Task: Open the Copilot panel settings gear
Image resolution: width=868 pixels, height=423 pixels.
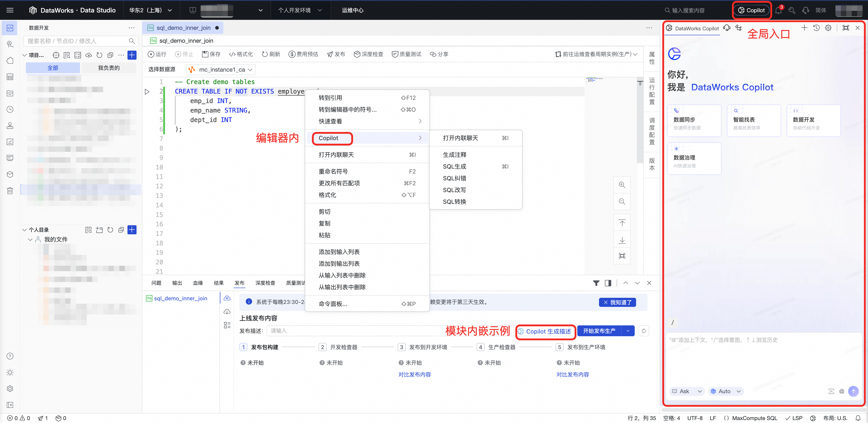Action: click(x=828, y=28)
